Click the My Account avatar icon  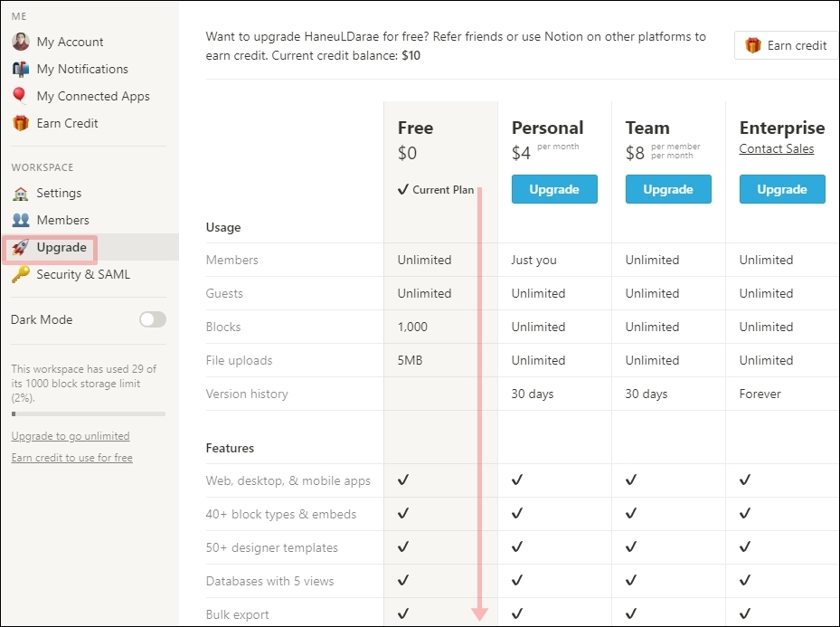click(x=21, y=42)
